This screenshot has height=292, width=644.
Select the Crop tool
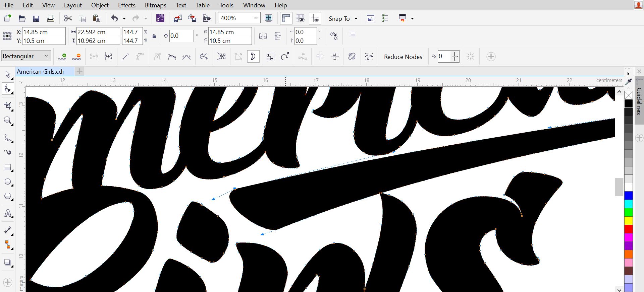8,106
